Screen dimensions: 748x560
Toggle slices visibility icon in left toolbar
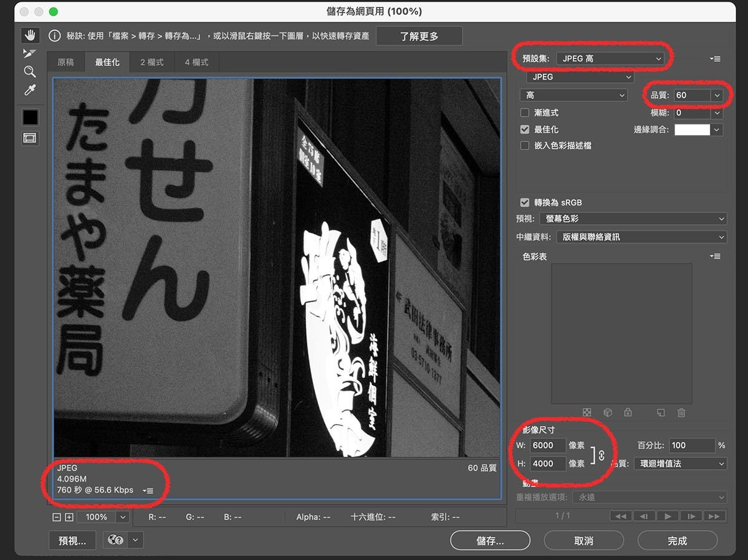tap(30, 138)
